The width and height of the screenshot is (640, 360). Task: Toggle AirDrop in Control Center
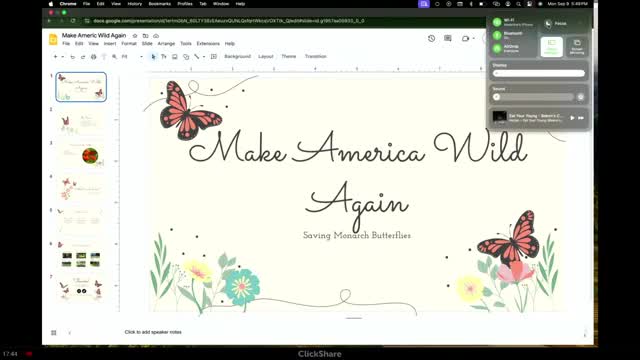click(497, 49)
